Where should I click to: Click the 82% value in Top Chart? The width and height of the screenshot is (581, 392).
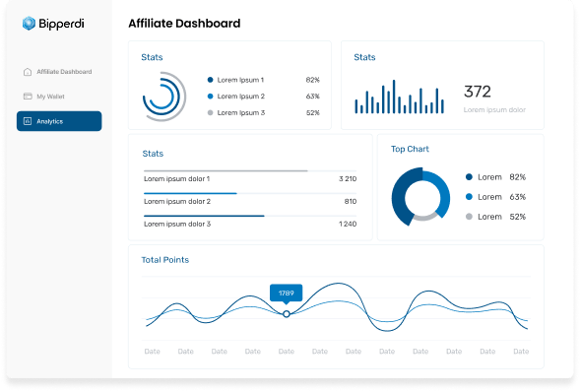518,177
